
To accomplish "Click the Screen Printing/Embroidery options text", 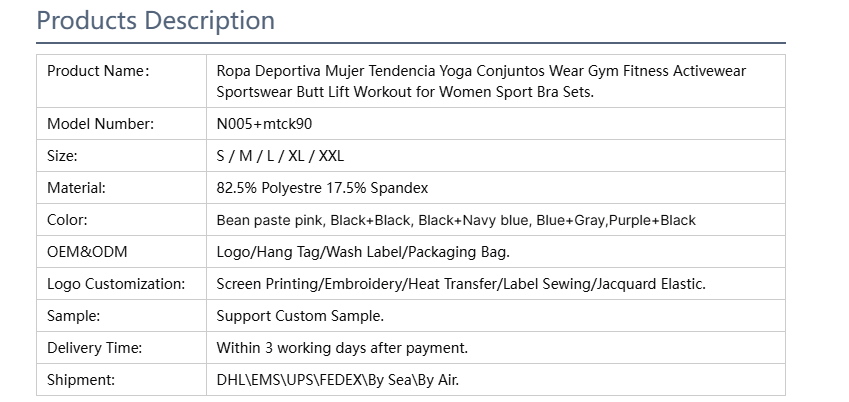I will (x=461, y=284).
